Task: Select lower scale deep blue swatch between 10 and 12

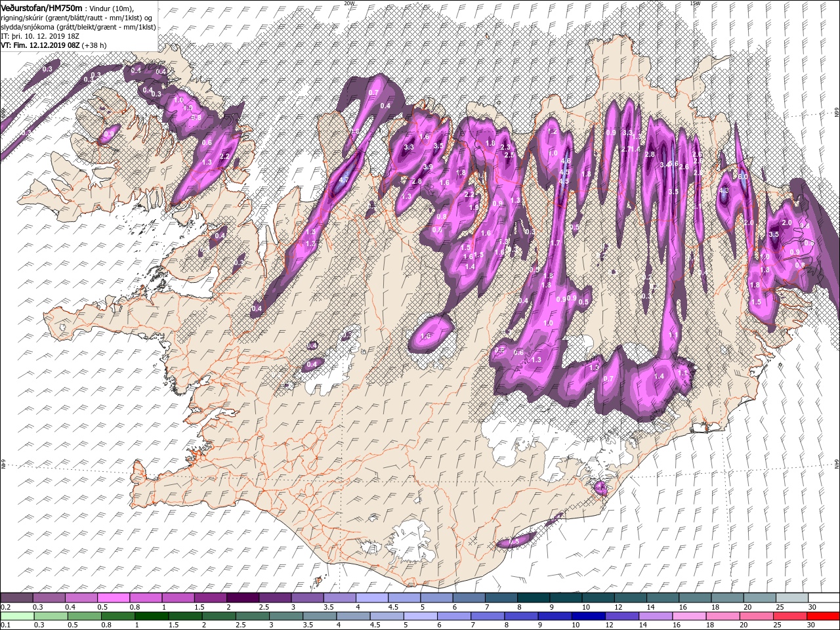Action: (x=588, y=616)
